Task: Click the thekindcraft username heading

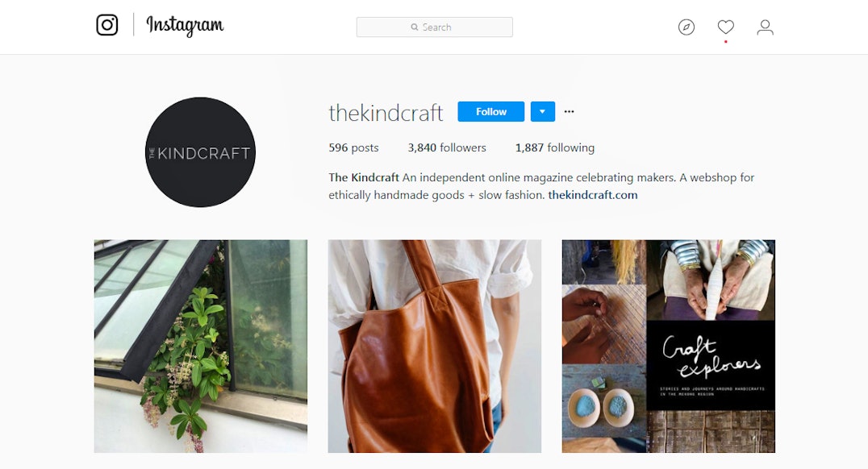Action: (386, 113)
